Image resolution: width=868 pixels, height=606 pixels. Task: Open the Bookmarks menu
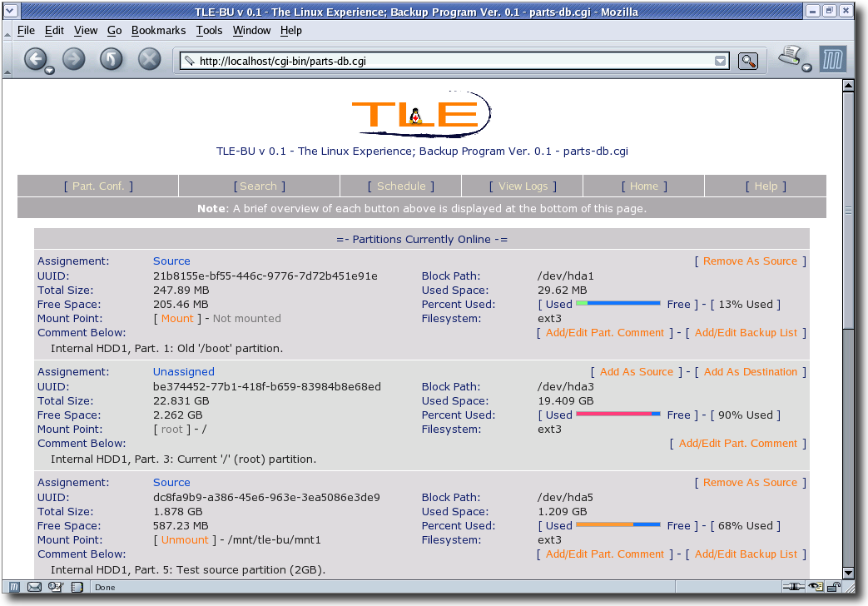click(x=158, y=31)
